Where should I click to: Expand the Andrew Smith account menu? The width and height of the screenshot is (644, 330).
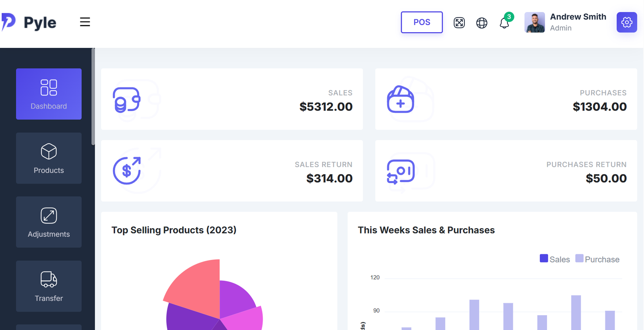click(578, 22)
